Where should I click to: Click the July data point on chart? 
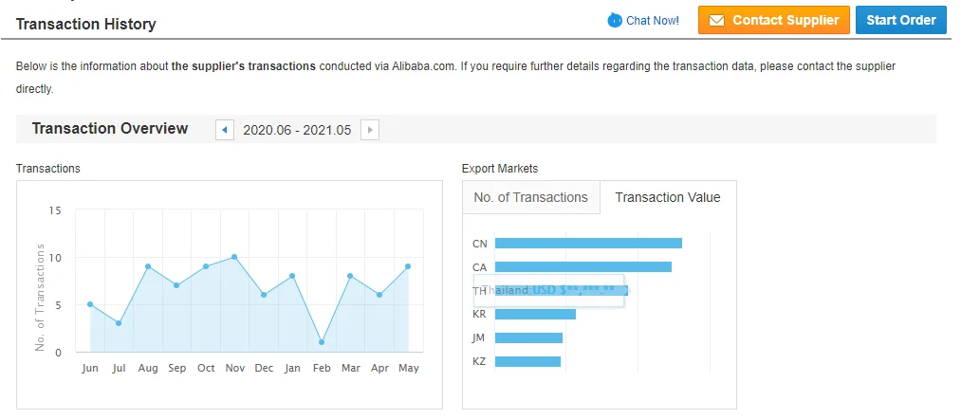(119, 323)
